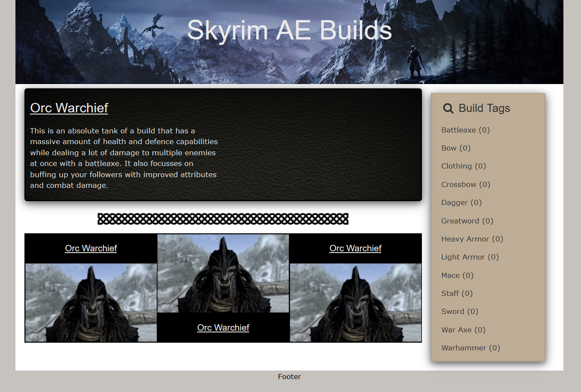Filter by the Warhammer (0) tag

471,348
